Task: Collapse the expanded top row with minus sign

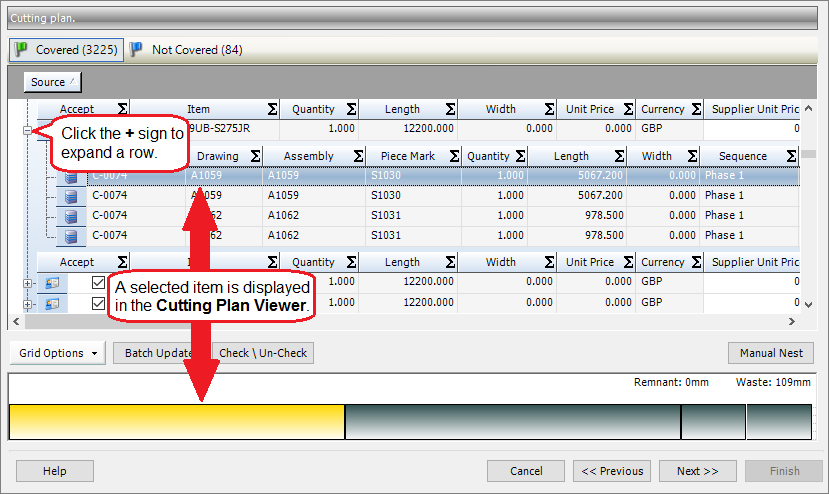Action: tap(27, 129)
